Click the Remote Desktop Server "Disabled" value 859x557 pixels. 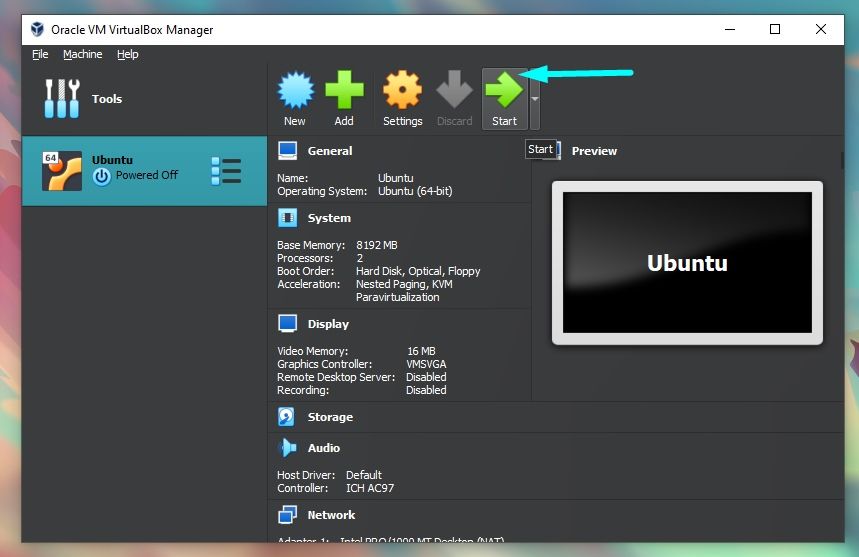point(426,377)
